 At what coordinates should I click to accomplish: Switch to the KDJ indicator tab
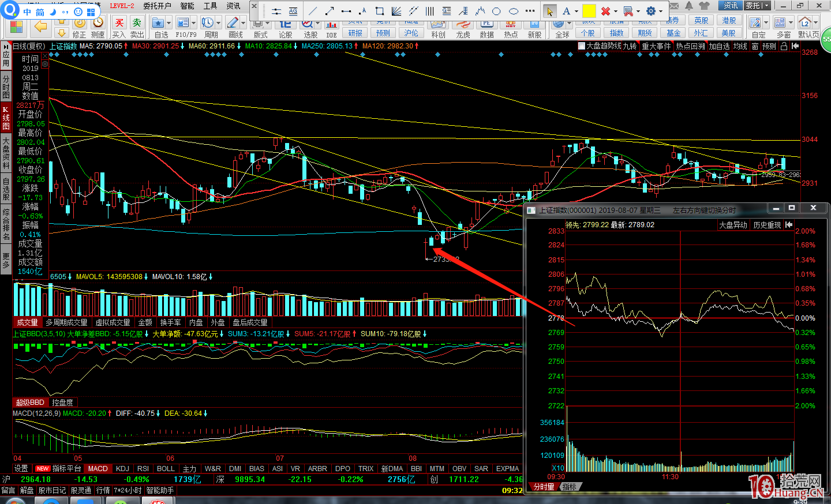point(122,469)
